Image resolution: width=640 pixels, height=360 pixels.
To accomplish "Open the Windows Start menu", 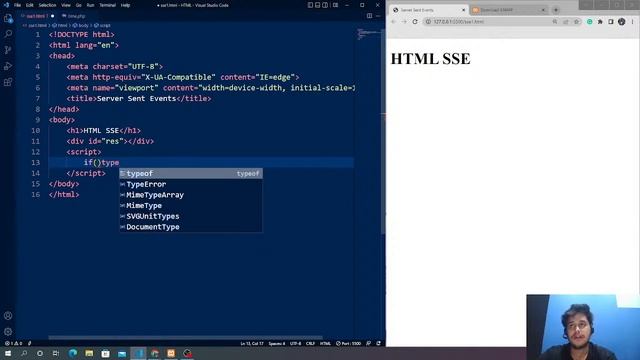I will 8,353.
